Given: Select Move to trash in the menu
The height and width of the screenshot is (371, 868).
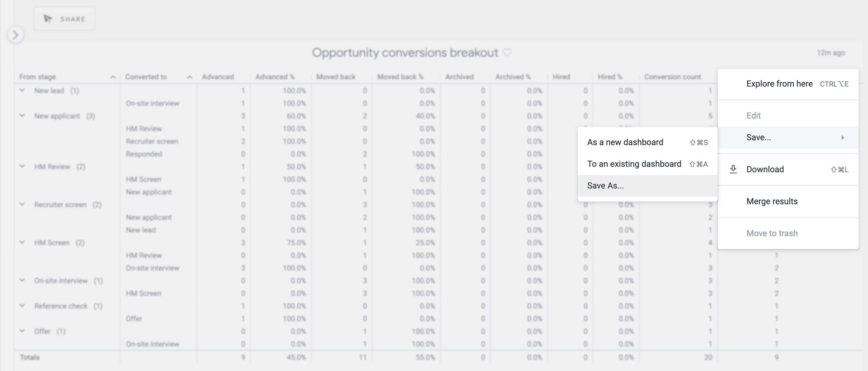Looking at the screenshot, I should point(772,233).
